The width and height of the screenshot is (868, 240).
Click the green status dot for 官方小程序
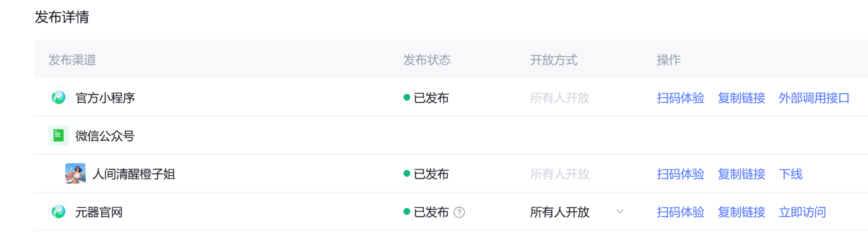(407, 98)
